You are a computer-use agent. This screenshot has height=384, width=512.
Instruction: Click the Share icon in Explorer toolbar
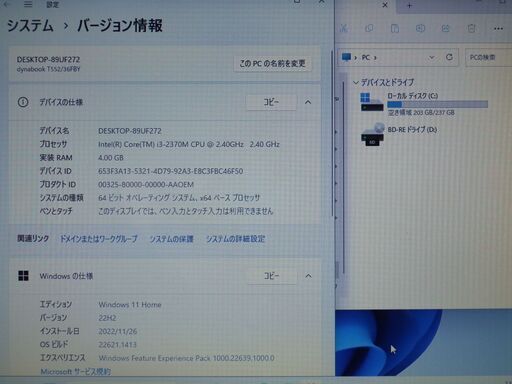[x=446, y=28]
